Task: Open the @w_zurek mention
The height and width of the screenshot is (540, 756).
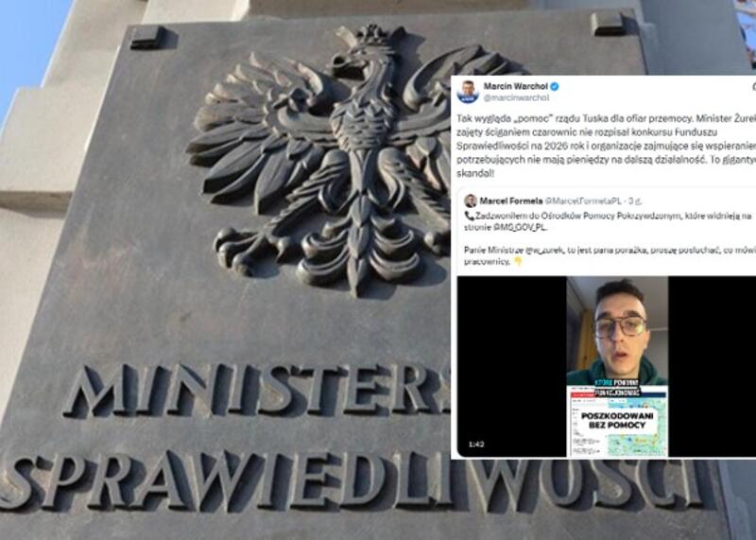Action: (545, 250)
